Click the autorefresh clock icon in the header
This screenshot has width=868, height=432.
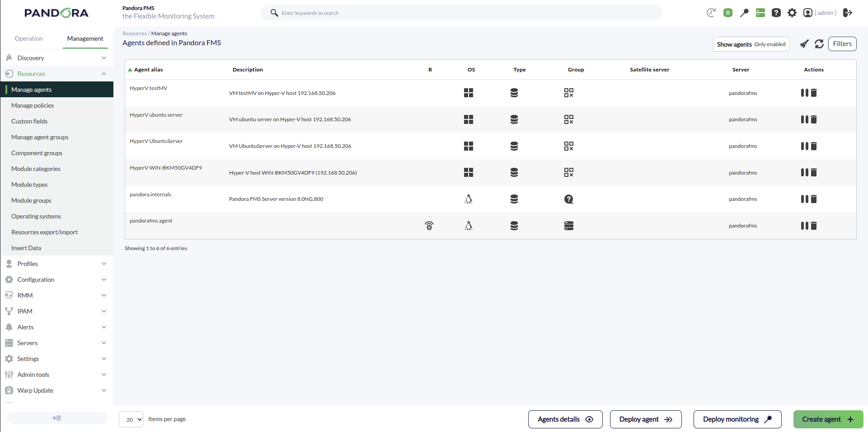click(x=711, y=13)
